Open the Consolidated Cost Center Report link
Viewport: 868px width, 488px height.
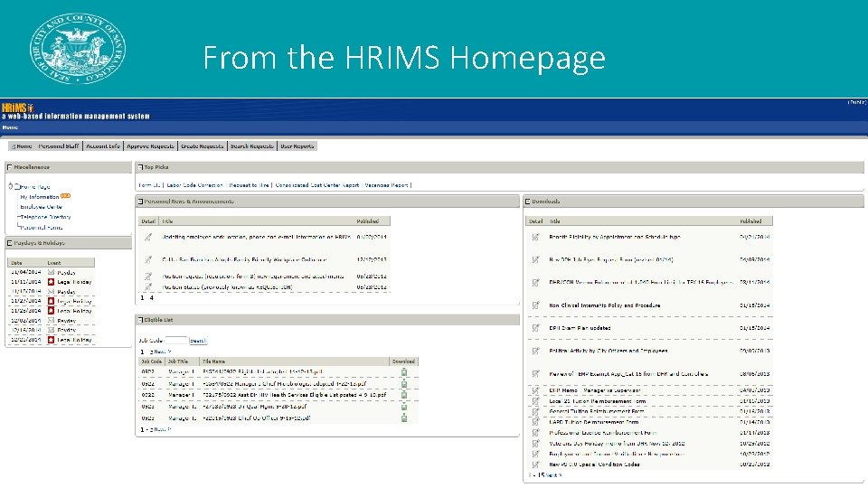click(317, 185)
